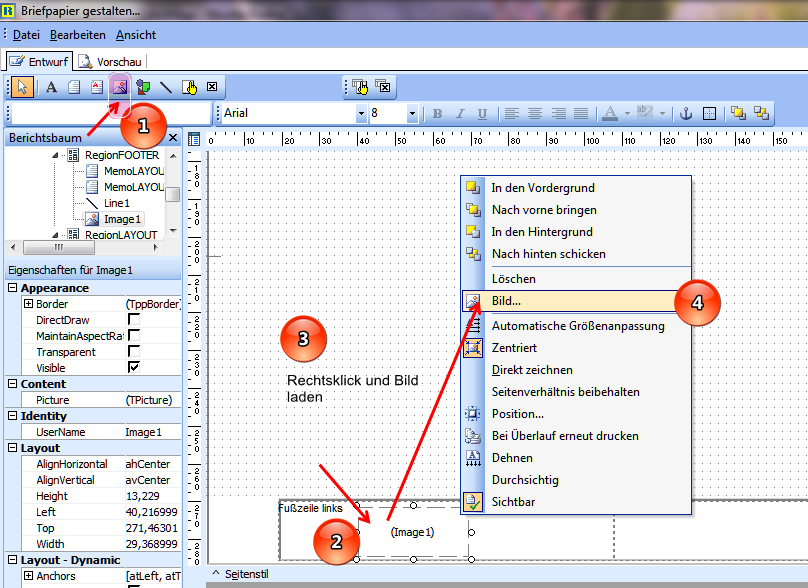Click the border icon next to anchor
The image size is (808, 588).
point(710,113)
